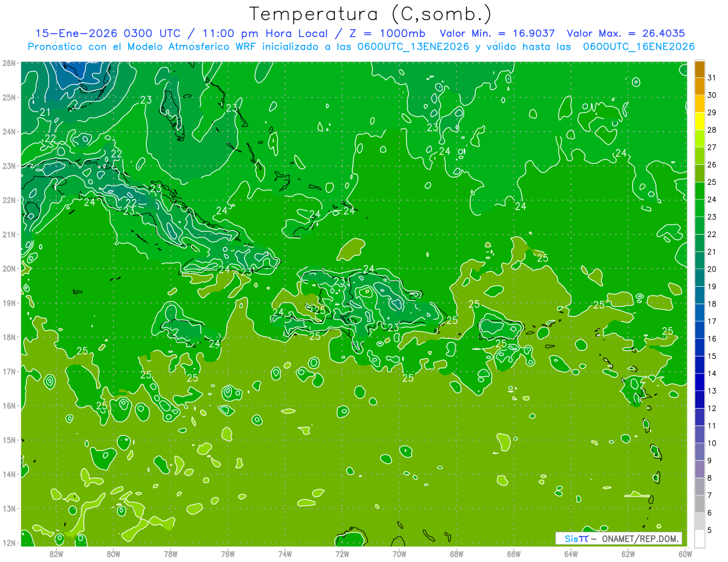728x562 pixels.
Task: Click the latitude label 20N
Action: (8, 269)
